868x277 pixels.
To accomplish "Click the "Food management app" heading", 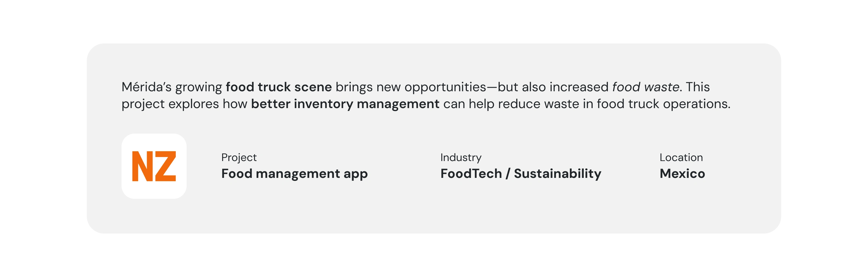I will click(294, 174).
